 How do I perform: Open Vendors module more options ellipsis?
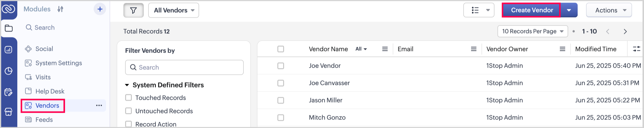[x=99, y=106]
